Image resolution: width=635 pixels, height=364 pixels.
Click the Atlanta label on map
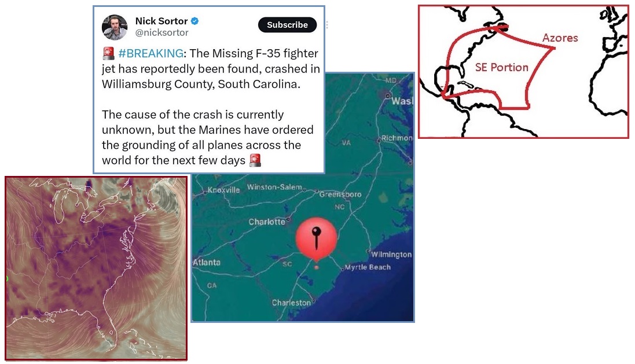coord(207,262)
